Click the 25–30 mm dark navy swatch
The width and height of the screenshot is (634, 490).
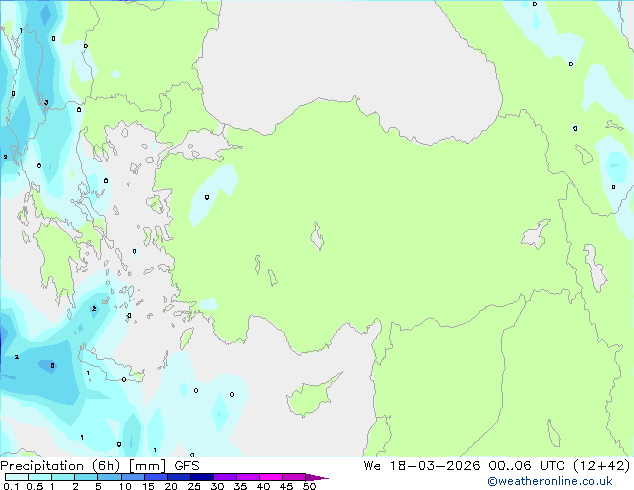coord(201,477)
